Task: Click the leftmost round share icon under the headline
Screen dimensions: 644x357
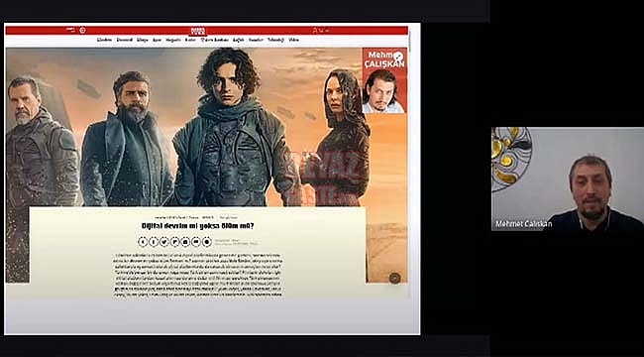Action: tap(143, 242)
